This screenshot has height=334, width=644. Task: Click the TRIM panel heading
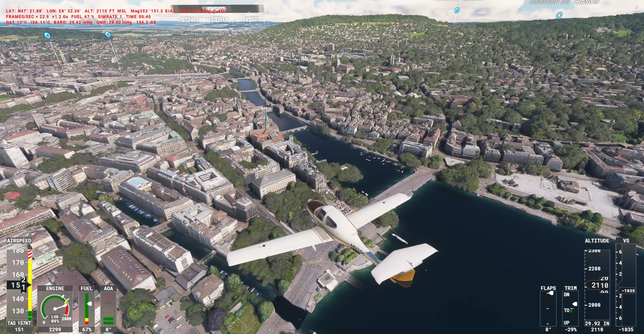click(571, 288)
